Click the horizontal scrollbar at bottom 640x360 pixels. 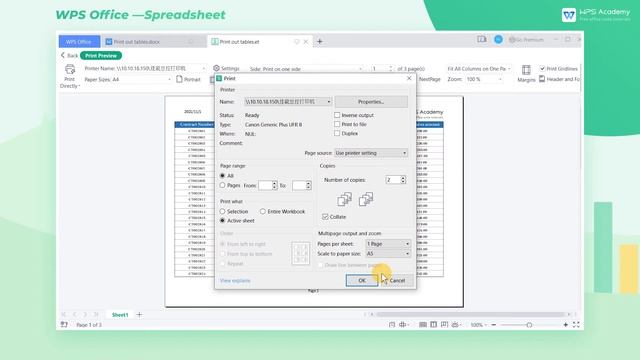click(470, 314)
